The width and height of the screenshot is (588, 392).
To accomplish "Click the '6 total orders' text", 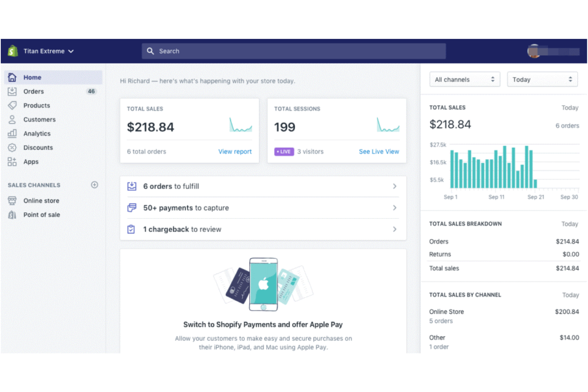I will (147, 152).
